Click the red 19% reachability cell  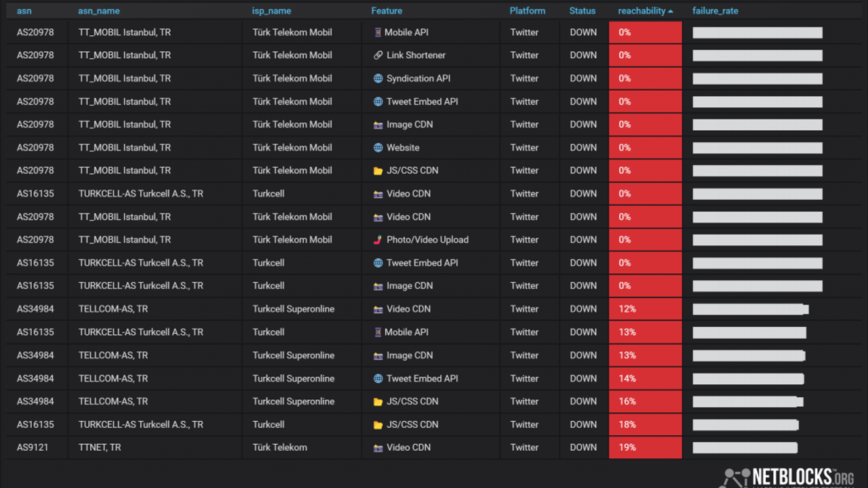(x=646, y=447)
